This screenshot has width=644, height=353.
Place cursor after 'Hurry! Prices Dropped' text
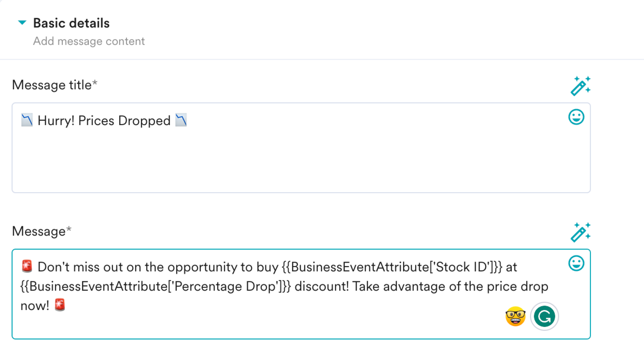point(171,120)
